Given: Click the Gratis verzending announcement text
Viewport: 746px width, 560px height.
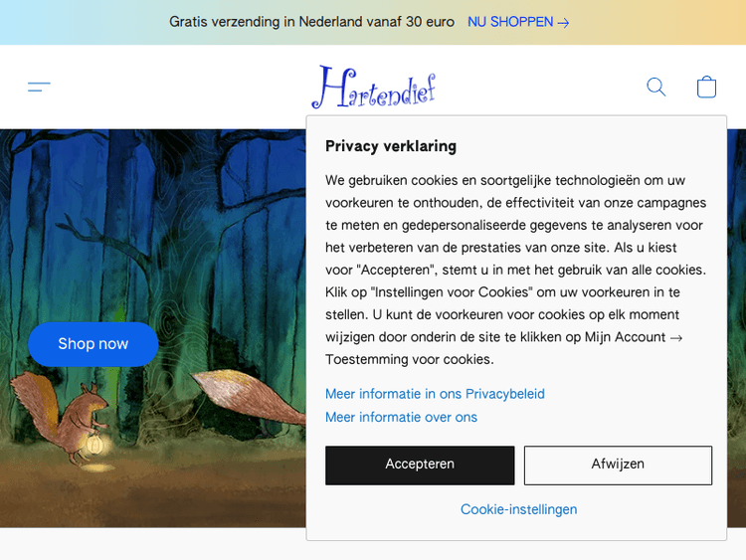Looking at the screenshot, I should [311, 22].
